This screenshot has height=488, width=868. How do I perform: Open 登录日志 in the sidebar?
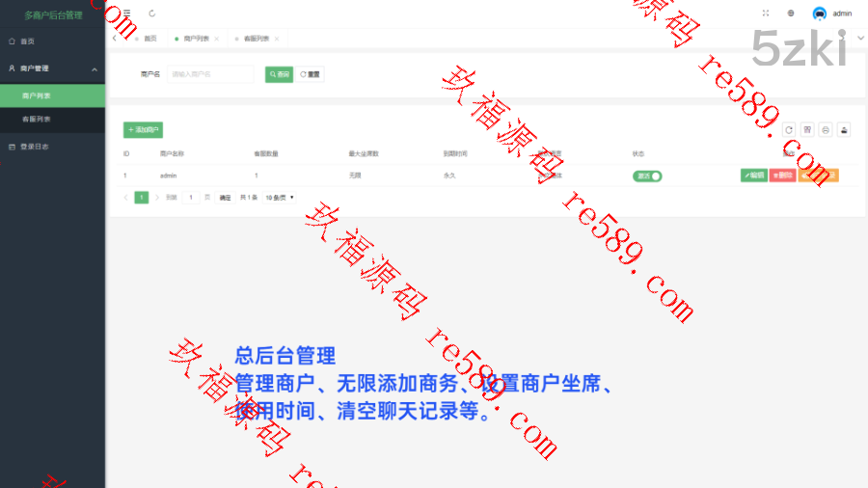coord(35,147)
